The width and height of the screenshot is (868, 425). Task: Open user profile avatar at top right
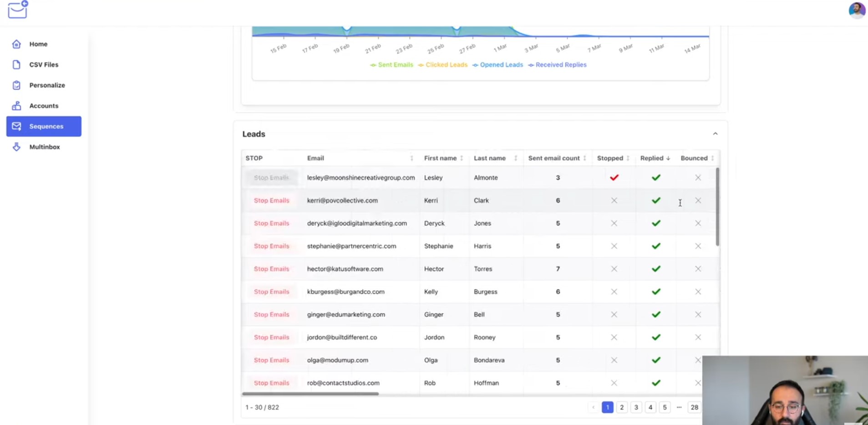point(857,10)
